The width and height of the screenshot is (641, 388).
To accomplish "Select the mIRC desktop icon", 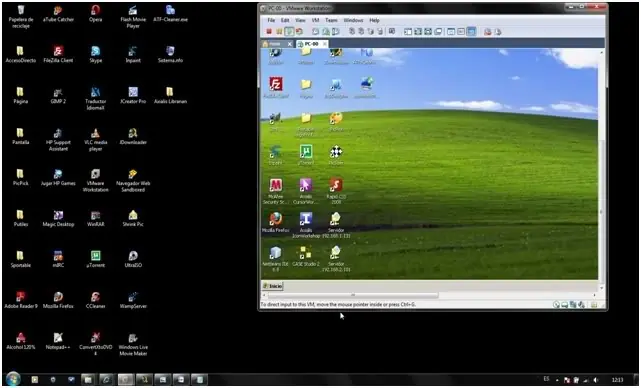I will pyautogui.click(x=58, y=259).
